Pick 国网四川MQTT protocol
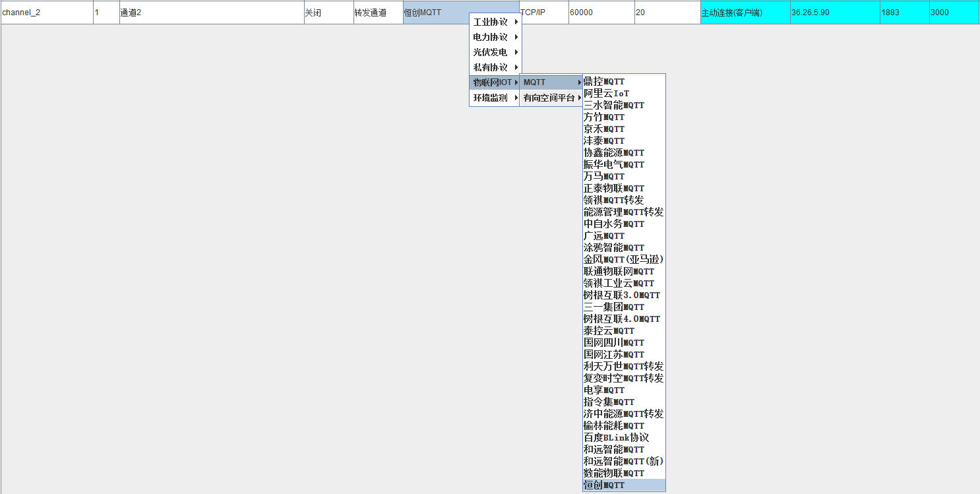Viewport: 980px width, 494px height. click(x=624, y=342)
